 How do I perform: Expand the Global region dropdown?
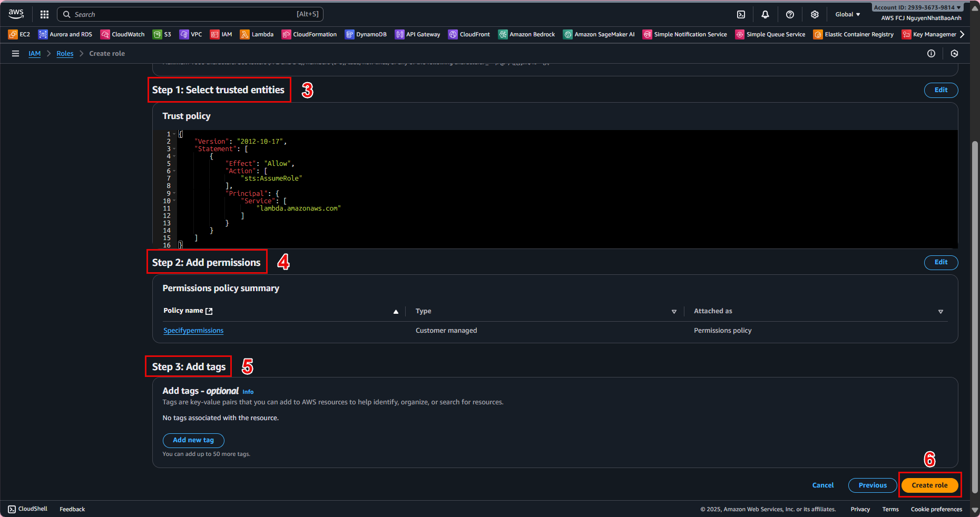point(847,15)
